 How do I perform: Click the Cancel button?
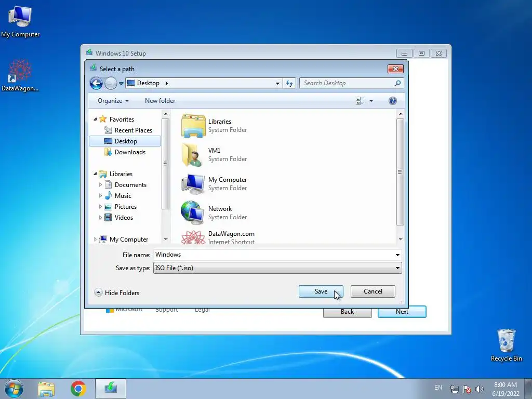[x=373, y=291]
